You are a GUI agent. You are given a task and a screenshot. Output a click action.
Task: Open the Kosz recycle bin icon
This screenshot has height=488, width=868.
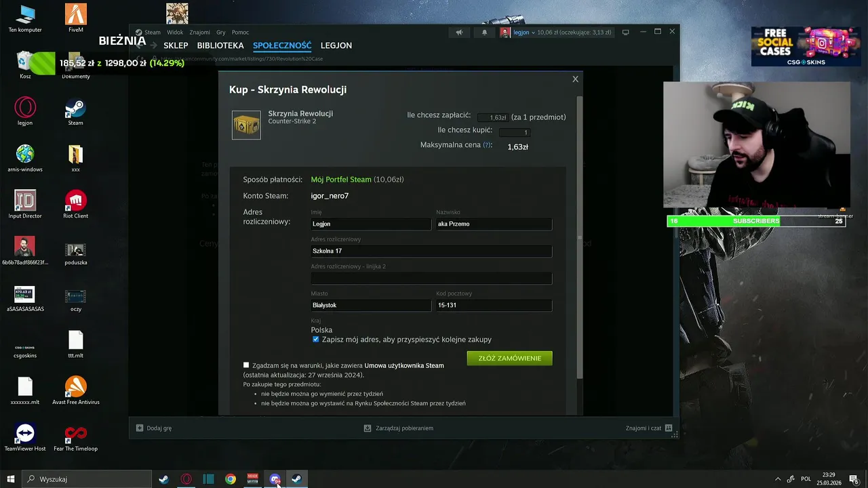coord(25,65)
